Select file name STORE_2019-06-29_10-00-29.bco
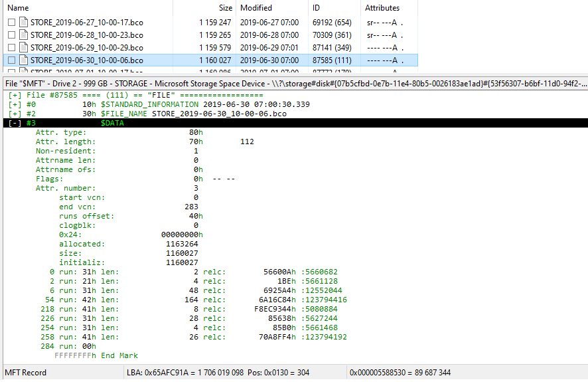588x382 pixels. pos(87,48)
